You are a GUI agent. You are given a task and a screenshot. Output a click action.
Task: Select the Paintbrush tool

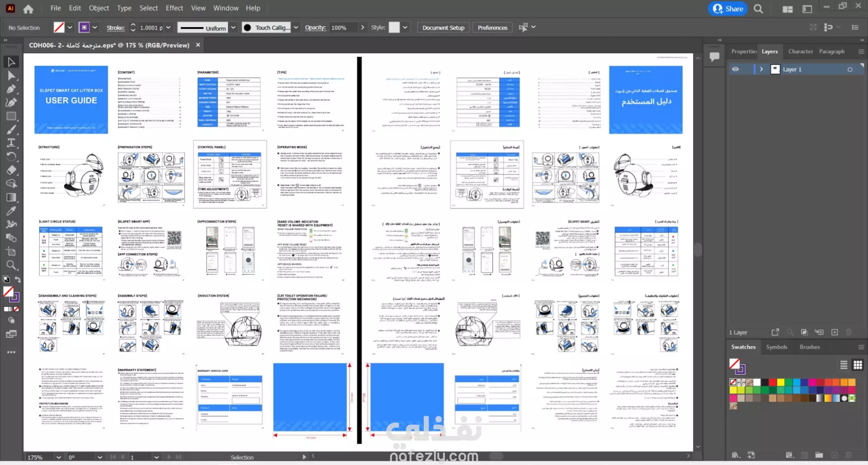tap(11, 130)
